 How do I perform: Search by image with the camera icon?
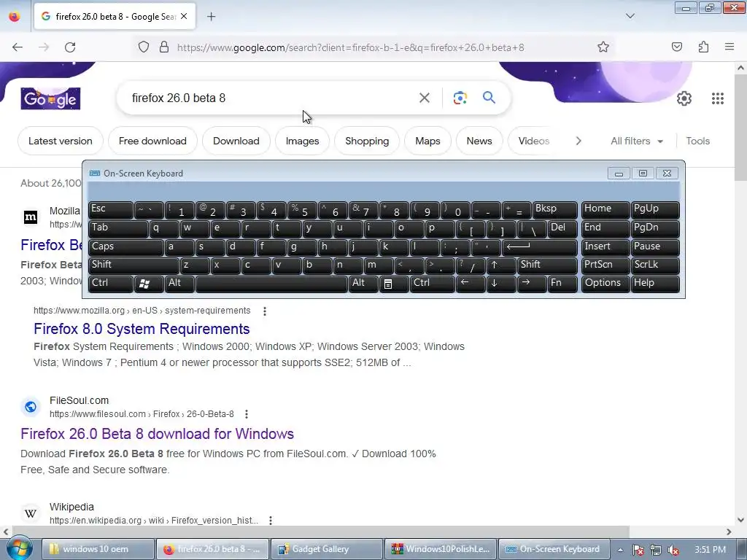(460, 98)
